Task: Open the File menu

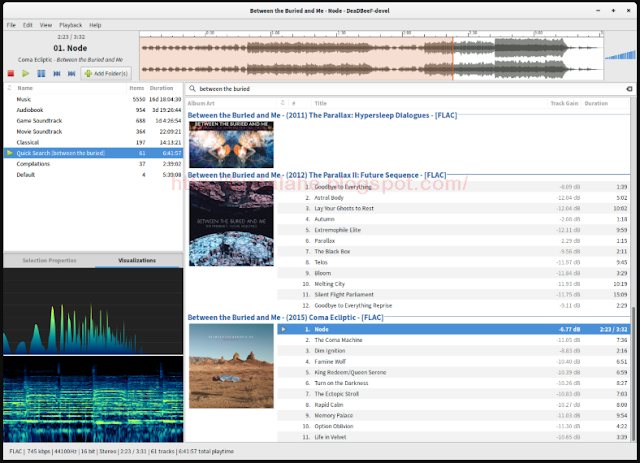Action: point(11,25)
